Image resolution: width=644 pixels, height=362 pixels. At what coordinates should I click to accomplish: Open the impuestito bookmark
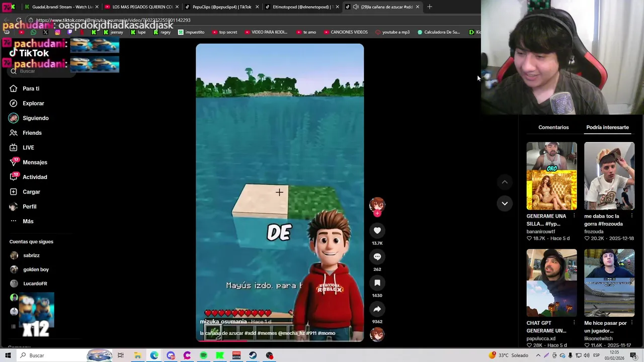click(191, 32)
